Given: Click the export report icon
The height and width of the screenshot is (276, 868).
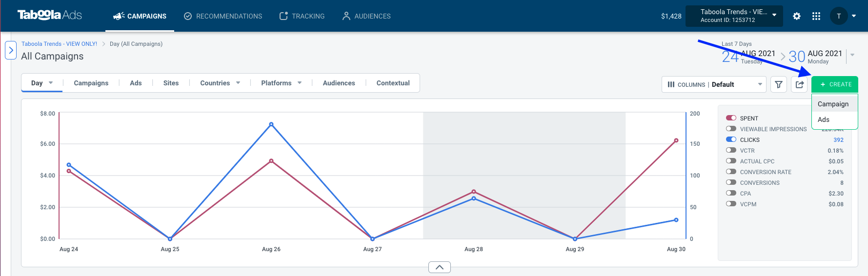Looking at the screenshot, I should point(799,84).
